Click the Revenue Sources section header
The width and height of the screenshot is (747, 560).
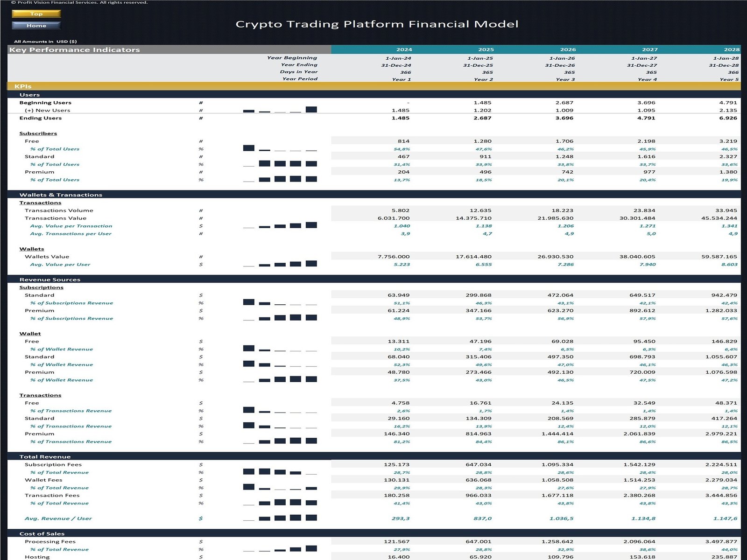50,280
